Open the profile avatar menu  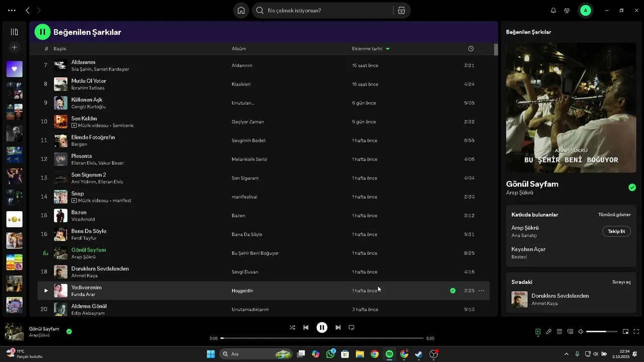pyautogui.click(x=586, y=11)
